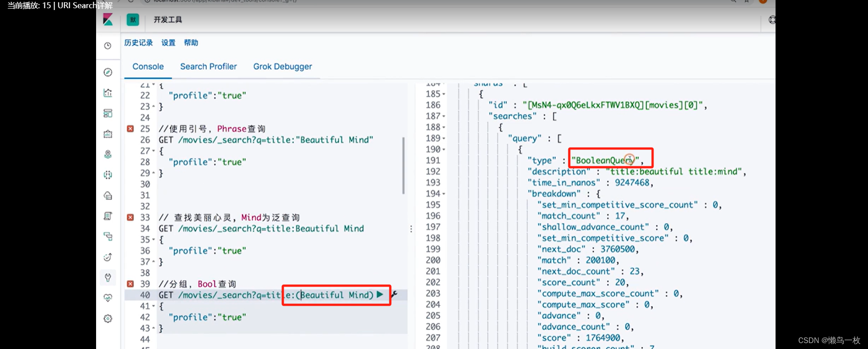The image size is (868, 349).
Task: Click the green send request play button
Action: pos(380,295)
